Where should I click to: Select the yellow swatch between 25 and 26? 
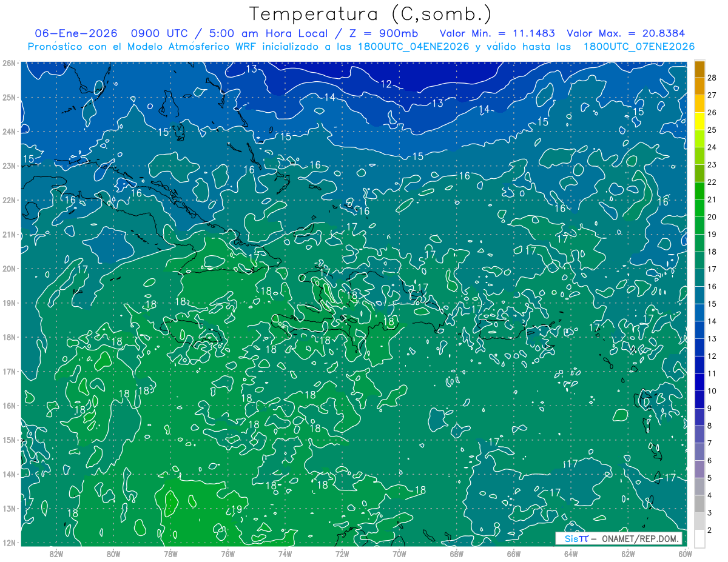(699, 121)
